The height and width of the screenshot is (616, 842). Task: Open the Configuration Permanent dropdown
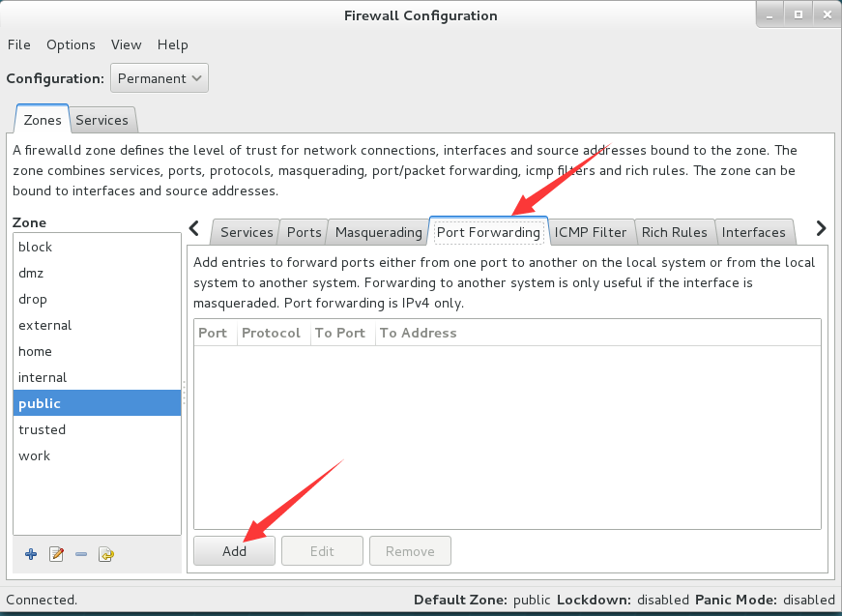point(160,78)
